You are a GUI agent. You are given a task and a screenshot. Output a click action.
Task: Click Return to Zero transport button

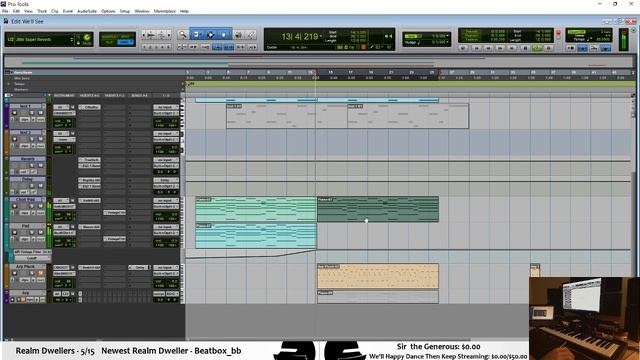[x=476, y=48]
